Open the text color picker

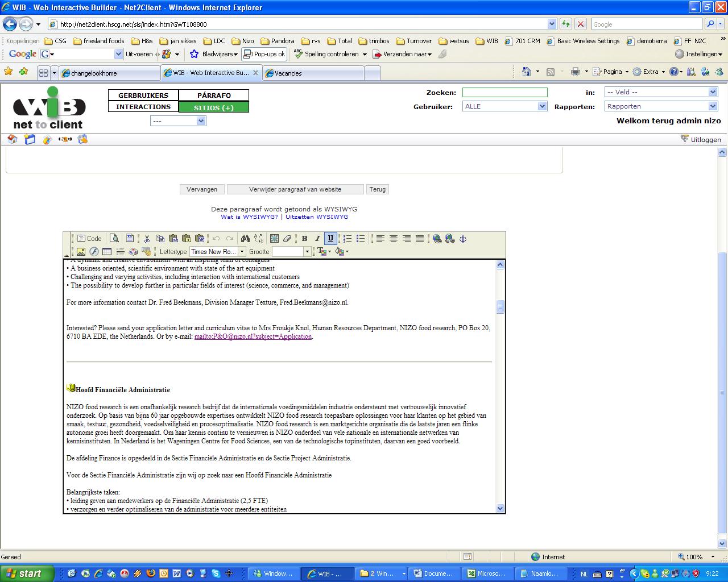click(x=324, y=252)
